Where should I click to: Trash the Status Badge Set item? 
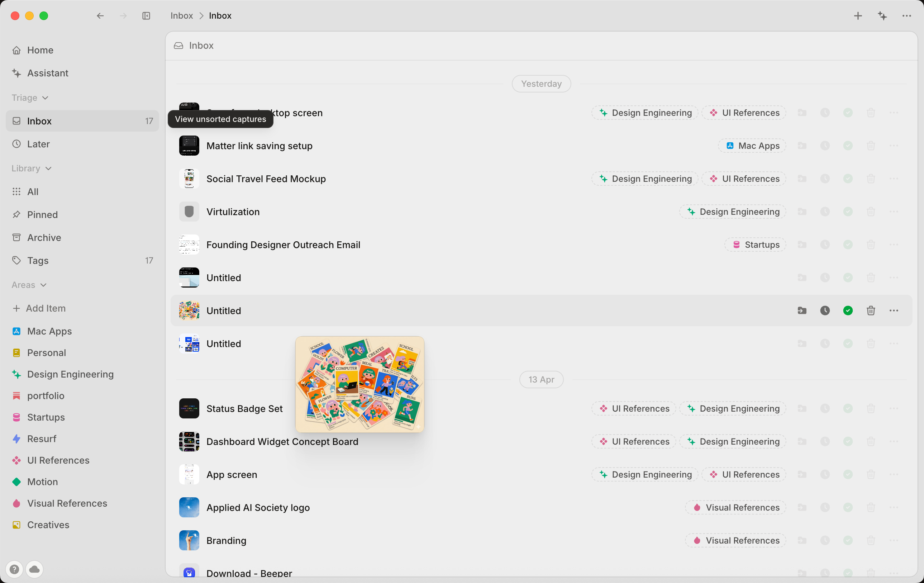(871, 408)
